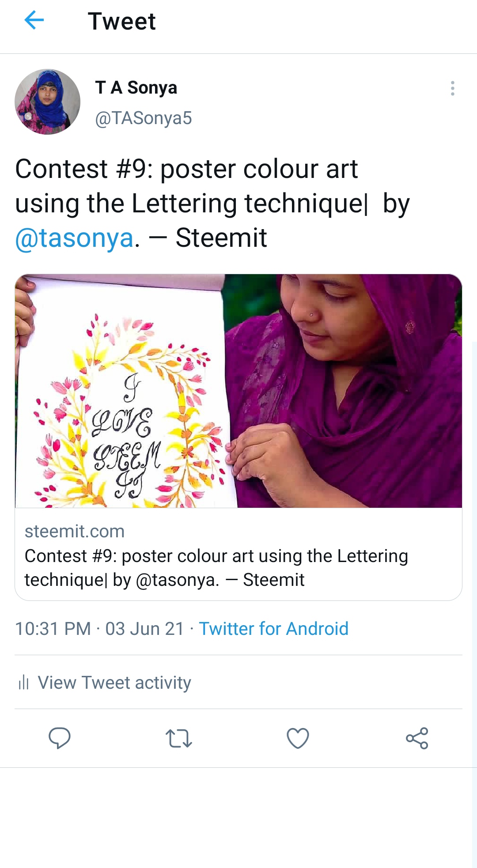The width and height of the screenshot is (477, 868).
Task: Tap the T A Sonya display name
Action: point(136,87)
